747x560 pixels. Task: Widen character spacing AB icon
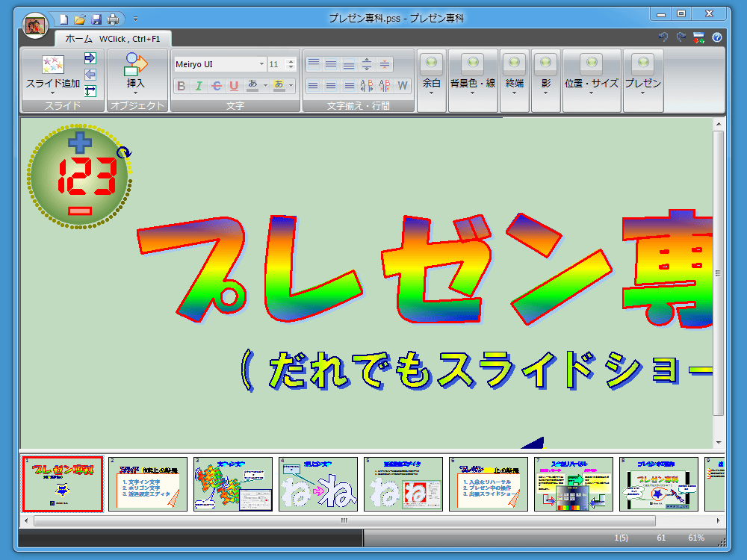pyautogui.click(x=367, y=86)
